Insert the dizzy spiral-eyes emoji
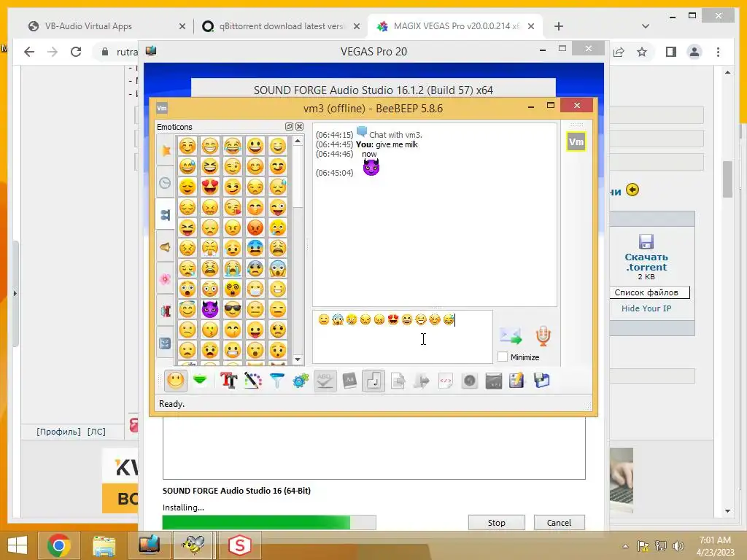 [233, 289]
